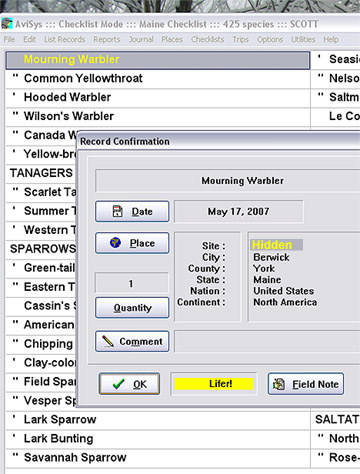Image resolution: width=360 pixels, height=474 pixels.
Task: Open the File menu
Action: pos(9,39)
